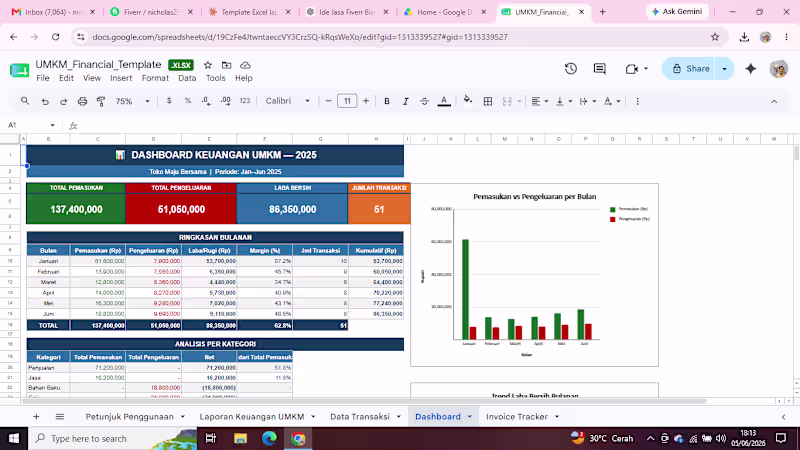The height and width of the screenshot is (450, 800).
Task: Switch to Invoice Tracker sheet
Action: [x=517, y=417]
